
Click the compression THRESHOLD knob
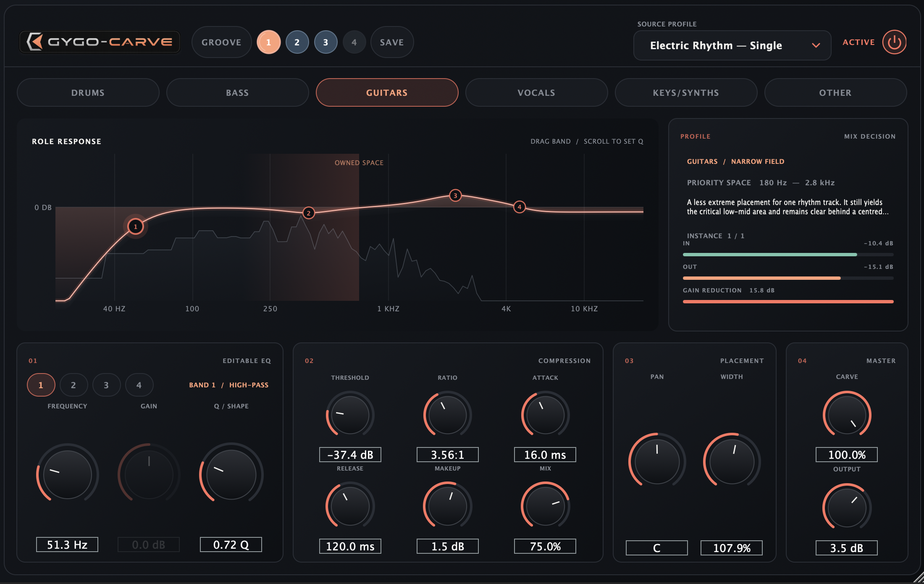pyautogui.click(x=350, y=415)
